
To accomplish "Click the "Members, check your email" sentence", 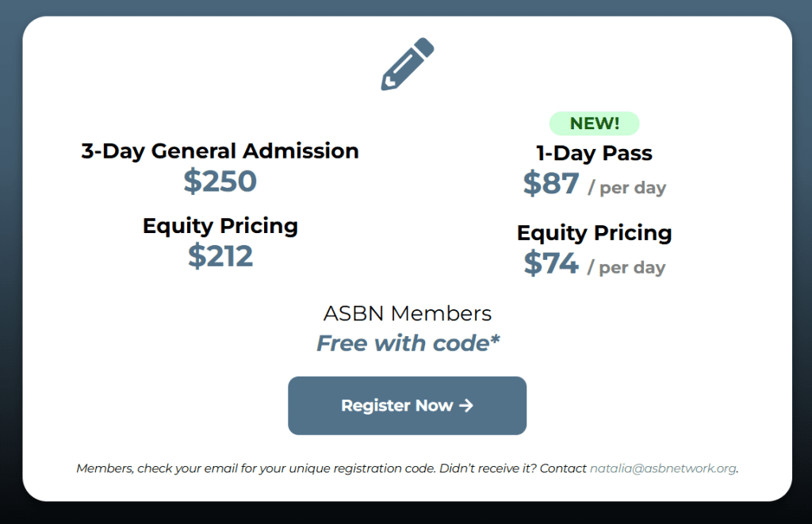I will click(255, 469).
